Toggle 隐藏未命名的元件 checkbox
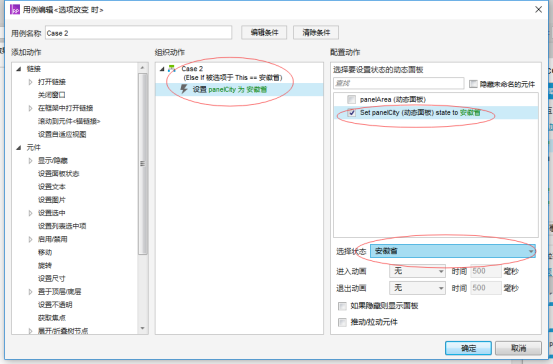The height and width of the screenshot is (364, 553). (473, 84)
